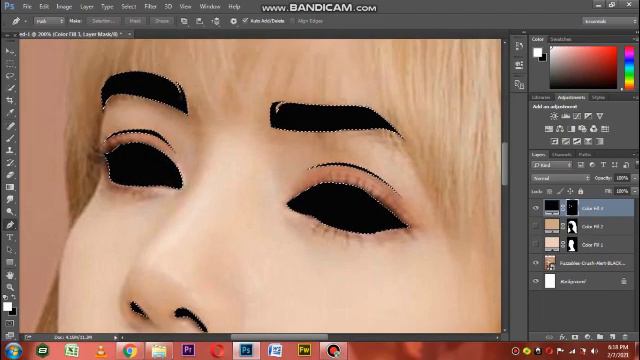640x360 pixels.
Task: Click the create new layer icon
Action: point(613,337)
